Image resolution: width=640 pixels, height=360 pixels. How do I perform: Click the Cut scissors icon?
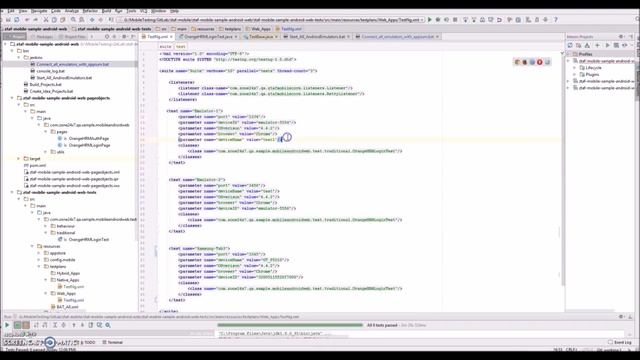point(46,20)
